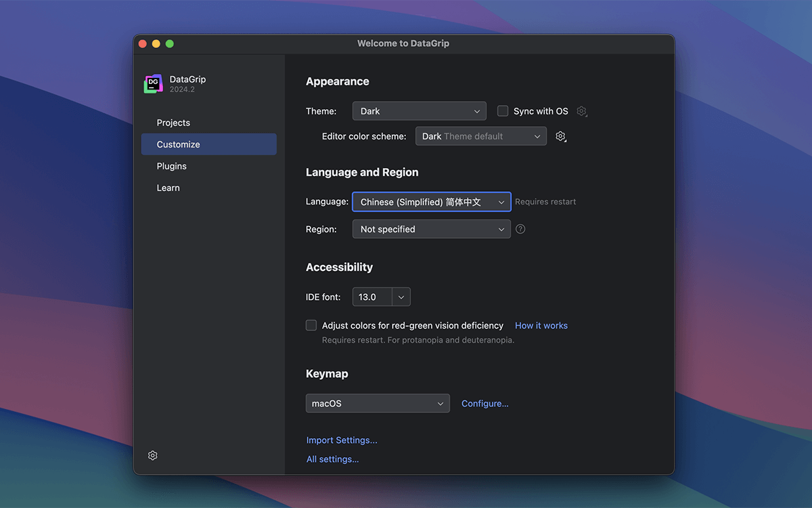
Task: Open Import Settings... link
Action: (342, 440)
